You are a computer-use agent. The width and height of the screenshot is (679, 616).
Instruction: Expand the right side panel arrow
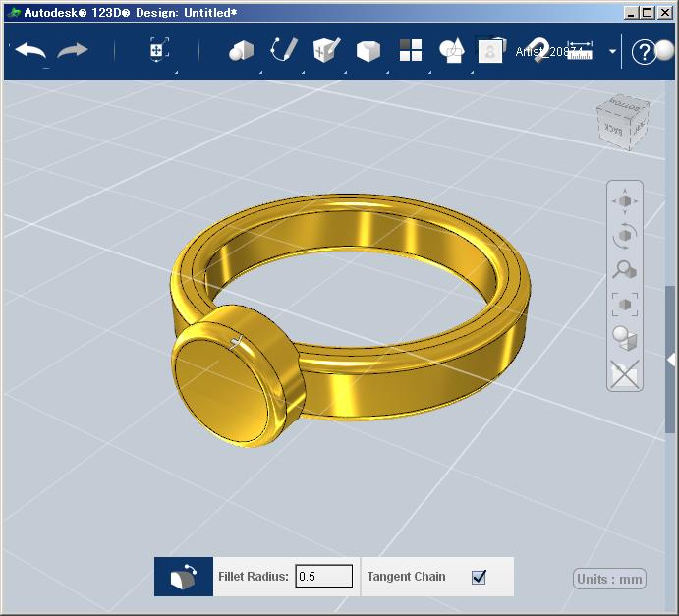pyautogui.click(x=671, y=360)
